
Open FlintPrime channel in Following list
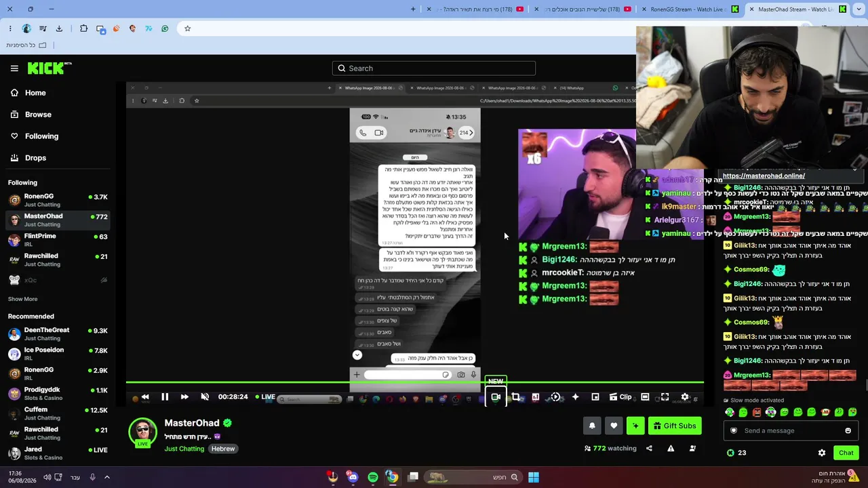point(58,240)
